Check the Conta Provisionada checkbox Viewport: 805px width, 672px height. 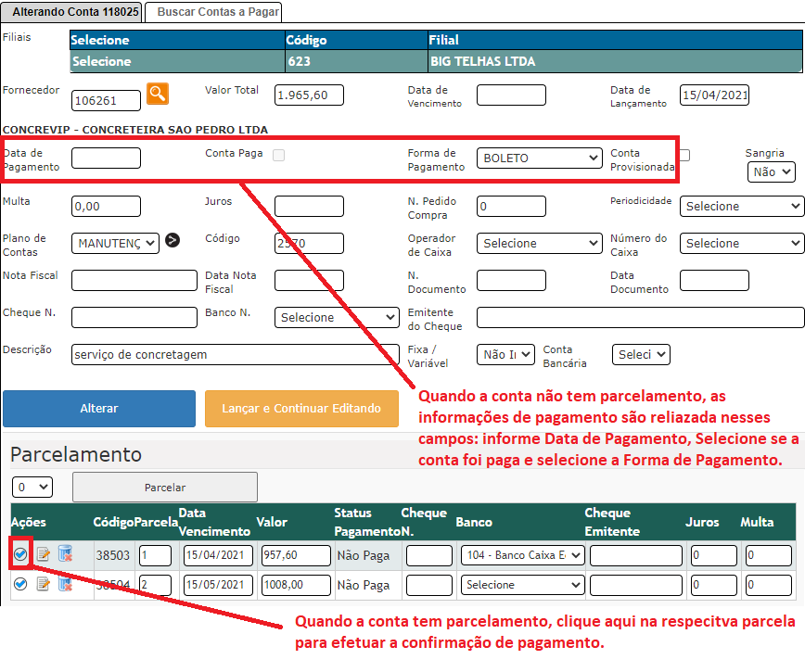click(x=684, y=155)
